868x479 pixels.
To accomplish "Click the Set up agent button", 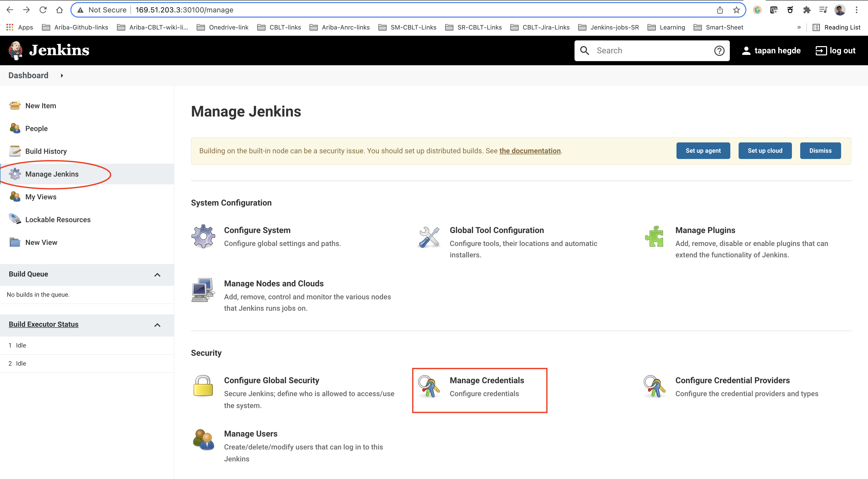I will tap(703, 151).
